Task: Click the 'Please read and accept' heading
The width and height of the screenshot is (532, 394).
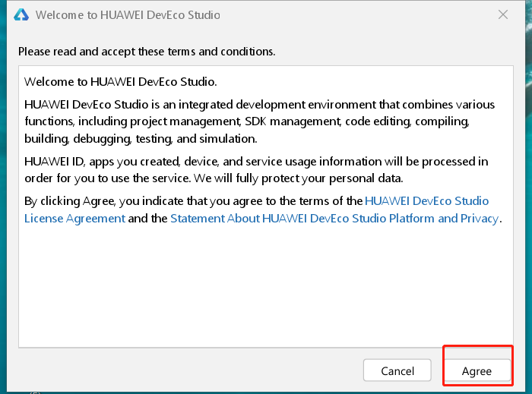Action: [147, 52]
